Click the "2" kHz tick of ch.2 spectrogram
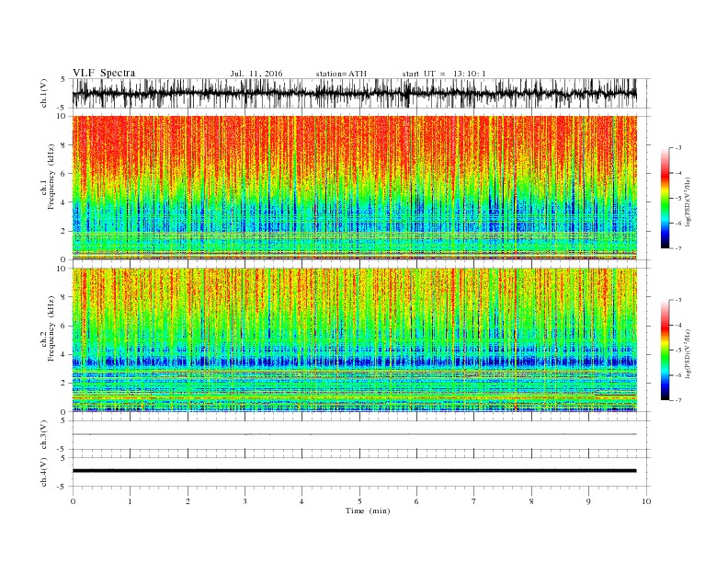Image resolution: width=728 pixels, height=563 pixels. (63, 384)
